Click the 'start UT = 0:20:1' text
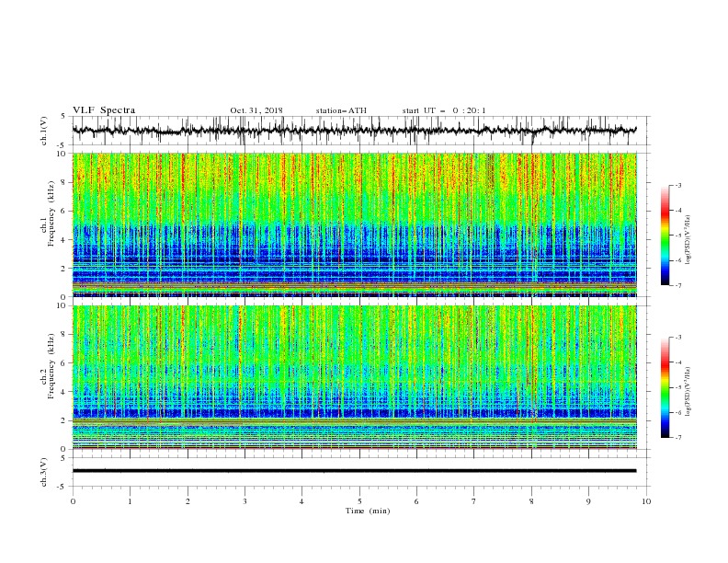This screenshot has width=728, height=563. [444, 110]
